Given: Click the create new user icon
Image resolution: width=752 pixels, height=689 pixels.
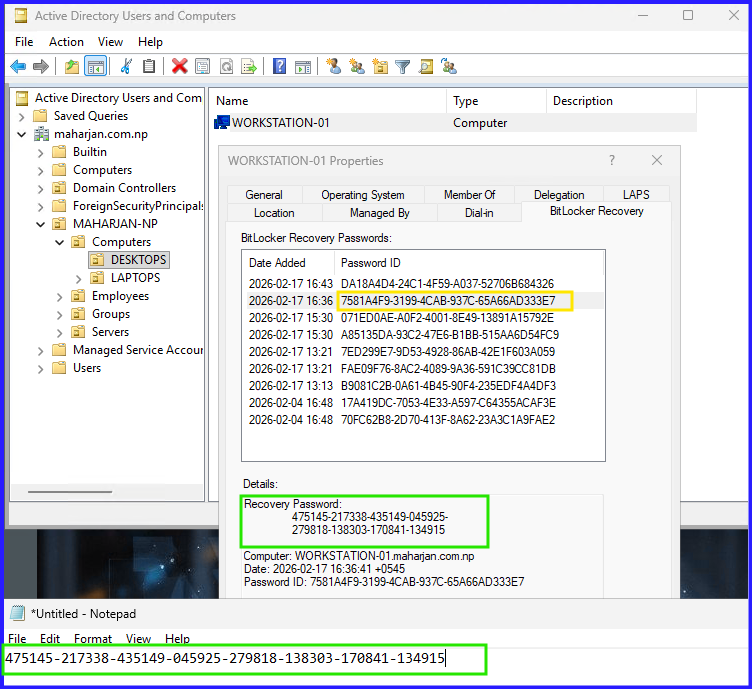Looking at the screenshot, I should point(333,67).
